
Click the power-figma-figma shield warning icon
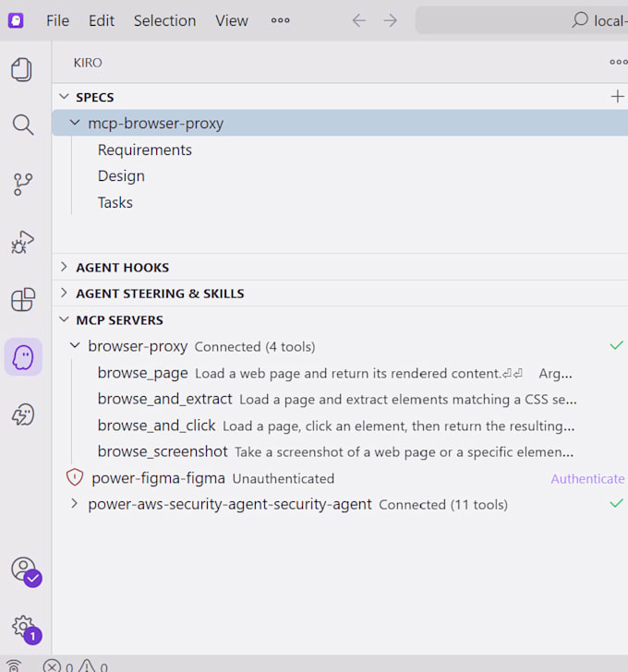click(75, 477)
